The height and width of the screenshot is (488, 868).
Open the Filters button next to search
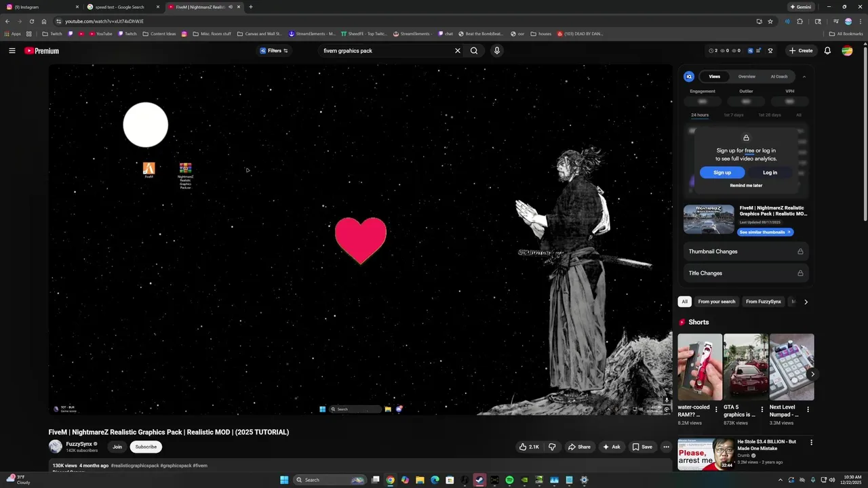point(274,51)
